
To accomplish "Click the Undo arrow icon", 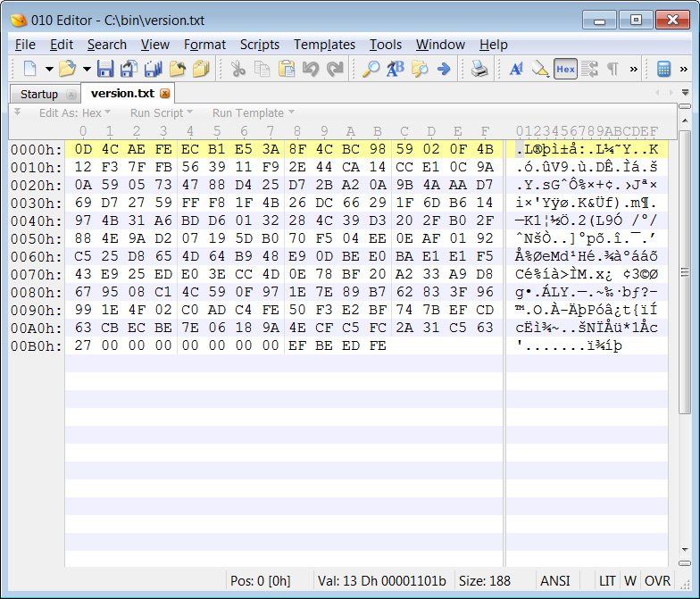I will tap(311, 70).
